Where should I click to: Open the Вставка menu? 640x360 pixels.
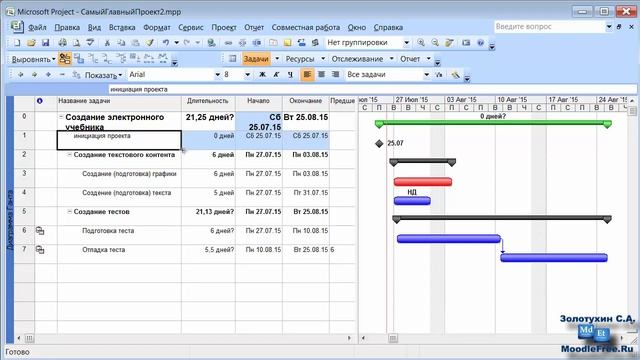[122, 27]
